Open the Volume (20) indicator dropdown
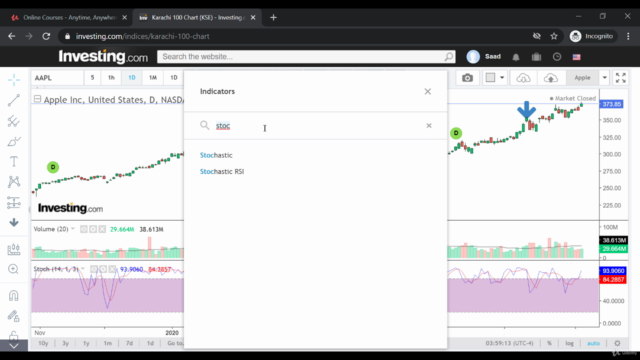 73,229
